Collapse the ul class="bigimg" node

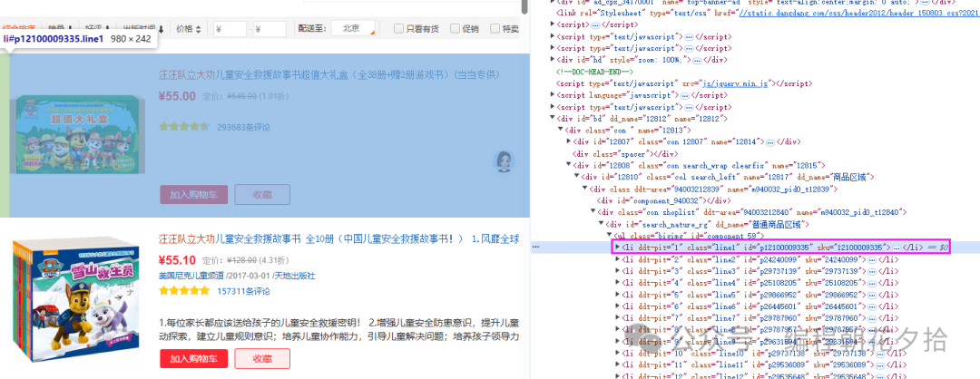click(x=609, y=236)
